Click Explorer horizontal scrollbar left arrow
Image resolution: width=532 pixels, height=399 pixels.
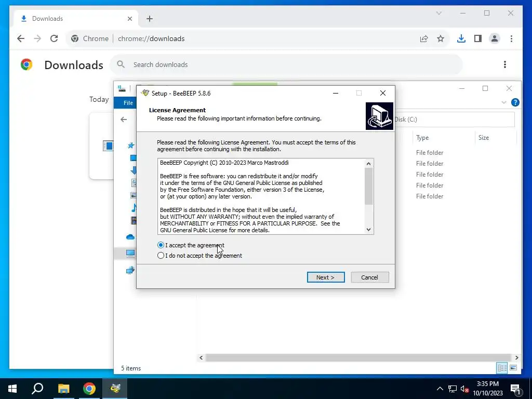tap(201, 357)
